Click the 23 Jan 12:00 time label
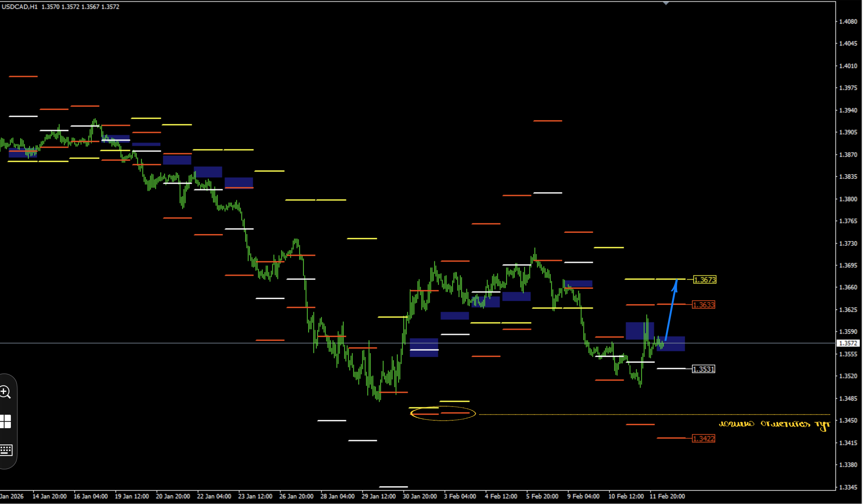Image resolution: width=863 pixels, height=504 pixels. [255, 496]
